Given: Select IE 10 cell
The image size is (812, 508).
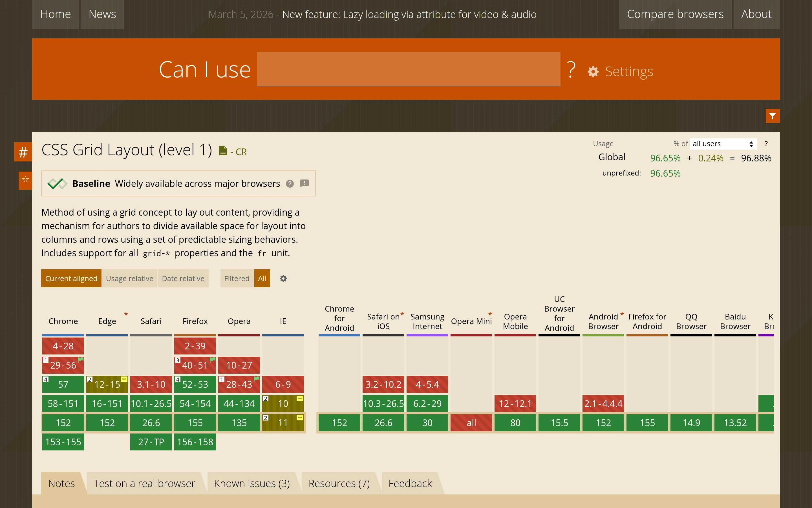Looking at the screenshot, I should pyautogui.click(x=283, y=404).
